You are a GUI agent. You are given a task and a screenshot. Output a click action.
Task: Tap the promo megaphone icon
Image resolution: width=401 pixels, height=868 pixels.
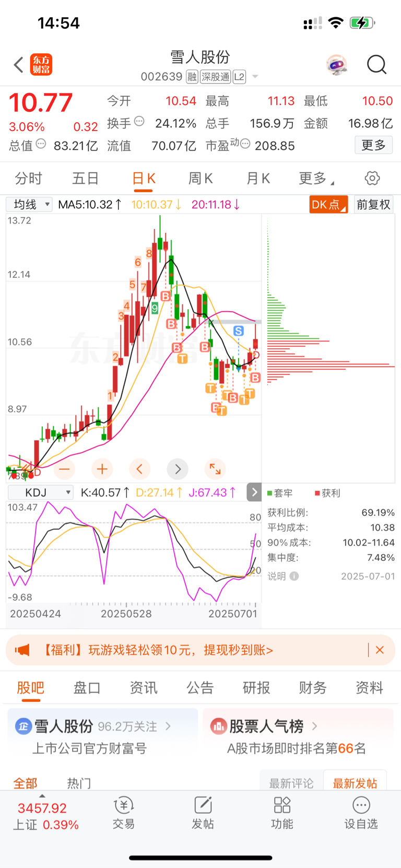pos(22,650)
